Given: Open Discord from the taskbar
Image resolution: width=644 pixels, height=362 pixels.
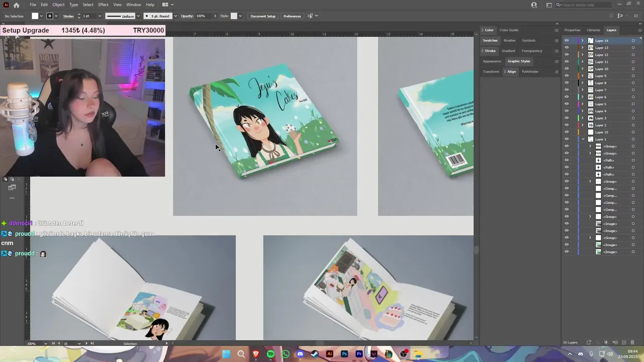Looking at the screenshot, I should [300, 354].
